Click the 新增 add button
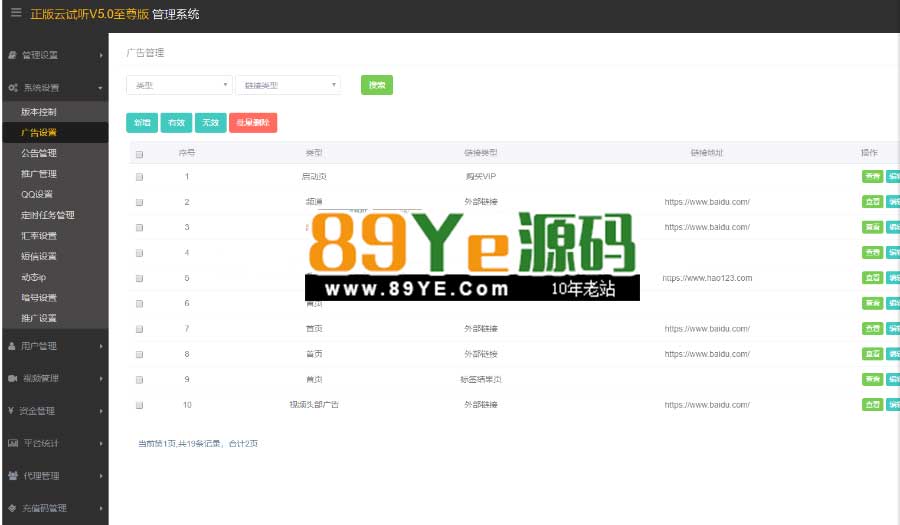 (x=142, y=123)
